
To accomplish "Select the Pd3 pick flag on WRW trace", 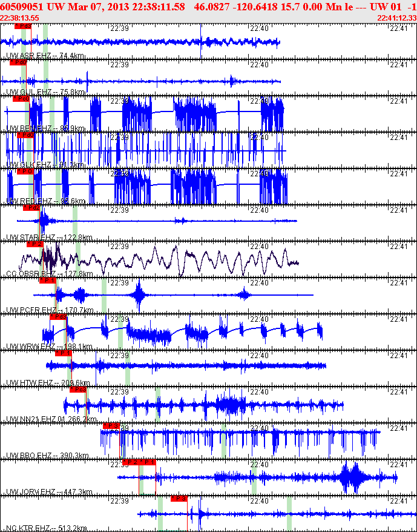I will coord(58,316).
